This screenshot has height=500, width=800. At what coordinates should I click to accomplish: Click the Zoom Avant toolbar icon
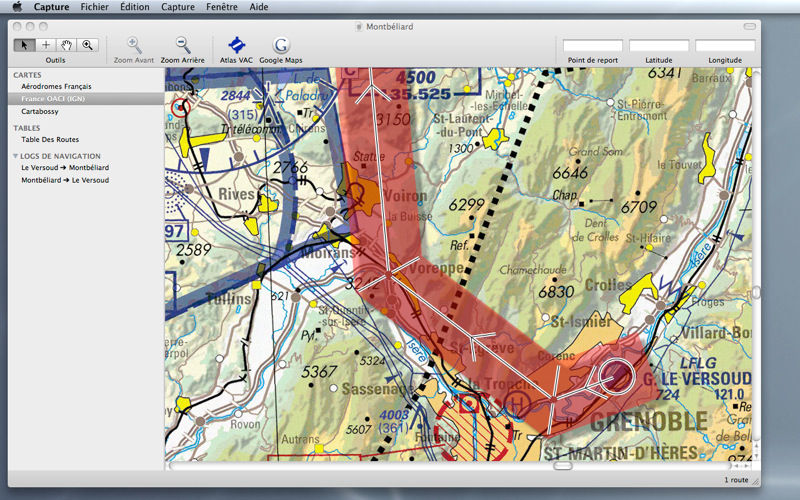(134, 45)
